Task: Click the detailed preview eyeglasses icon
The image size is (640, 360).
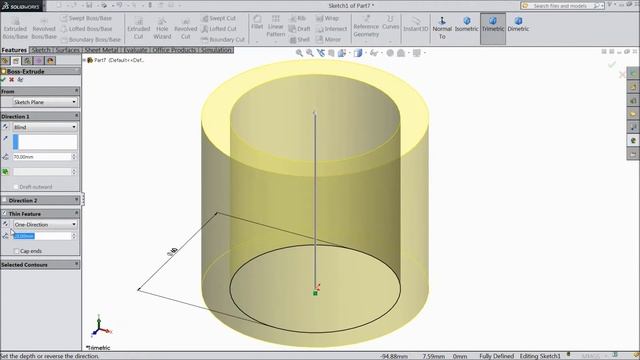Action: tap(20, 80)
